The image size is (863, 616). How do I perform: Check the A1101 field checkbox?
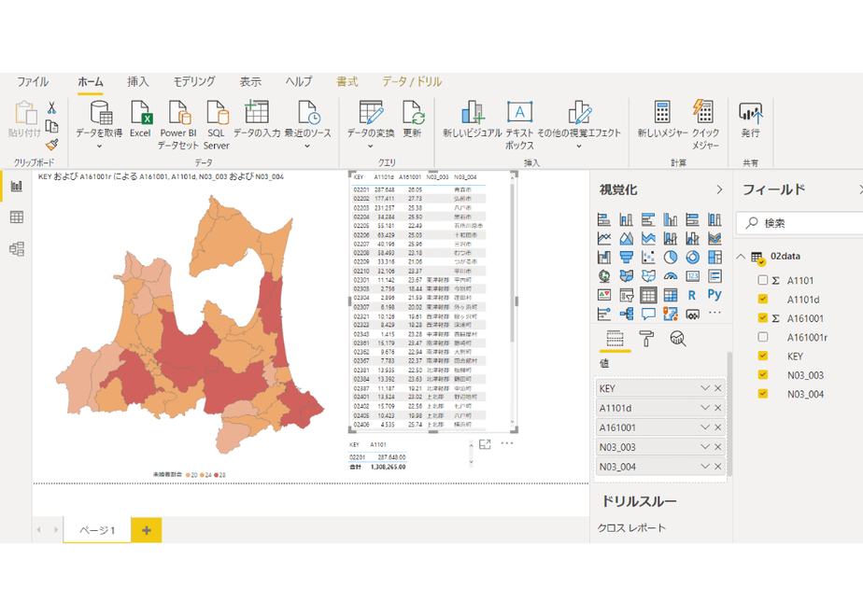tap(763, 280)
